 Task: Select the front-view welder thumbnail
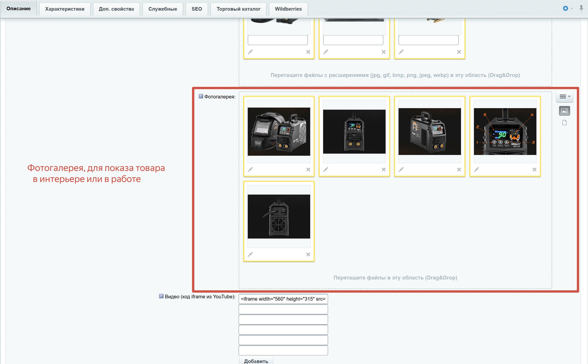[354, 131]
